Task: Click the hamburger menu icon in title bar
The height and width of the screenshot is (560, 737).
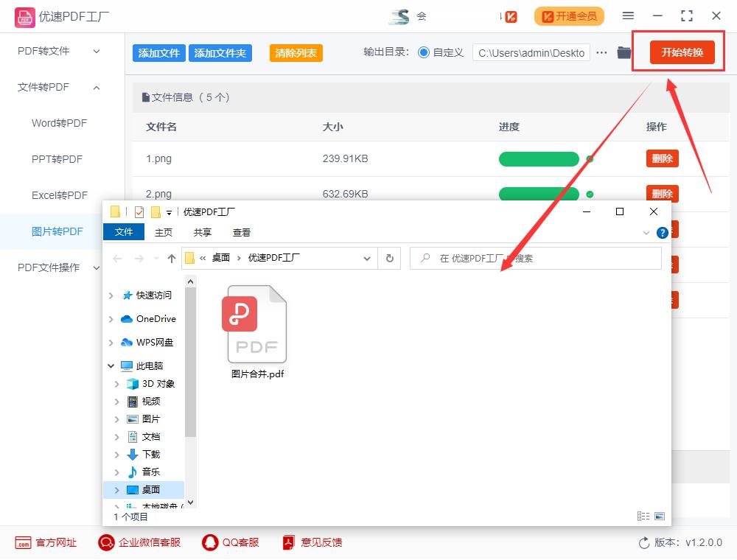Action: tap(629, 15)
